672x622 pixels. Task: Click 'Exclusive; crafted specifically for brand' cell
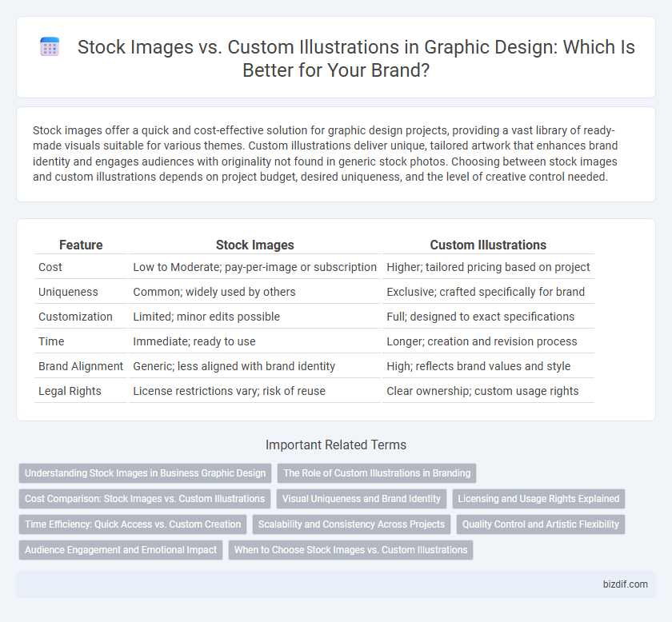click(x=488, y=292)
